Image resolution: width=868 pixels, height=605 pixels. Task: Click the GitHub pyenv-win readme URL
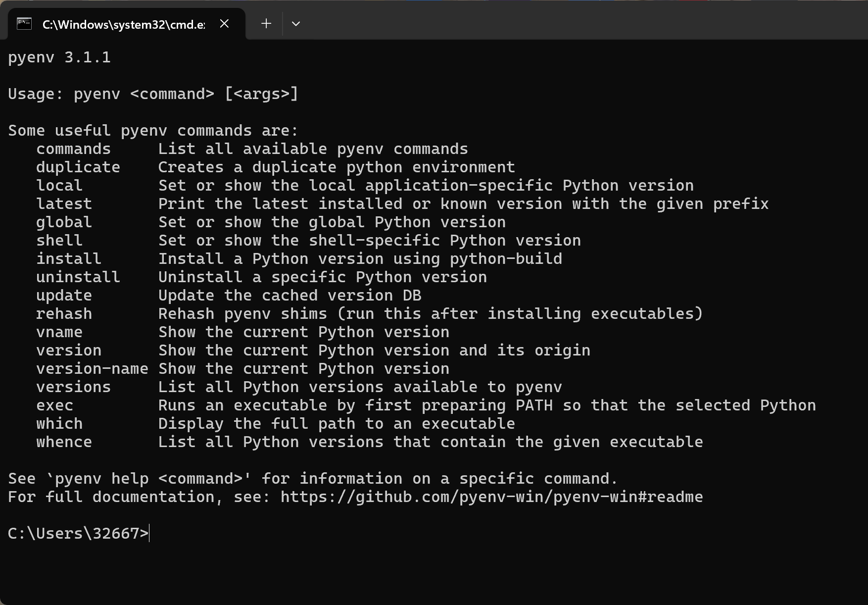492,497
